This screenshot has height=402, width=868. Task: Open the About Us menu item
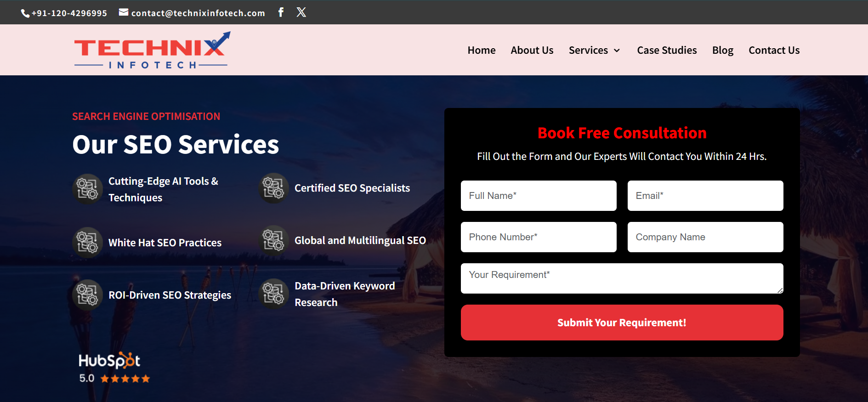pos(532,50)
